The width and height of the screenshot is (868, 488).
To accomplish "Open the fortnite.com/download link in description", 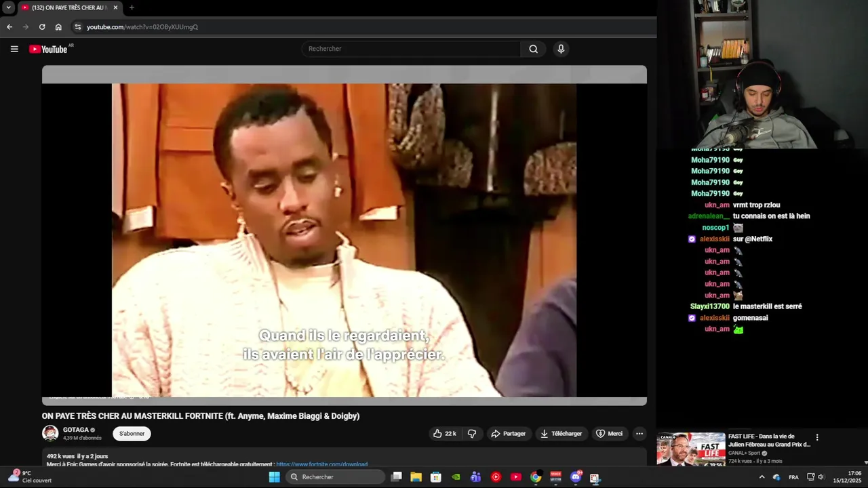I will pos(321,464).
